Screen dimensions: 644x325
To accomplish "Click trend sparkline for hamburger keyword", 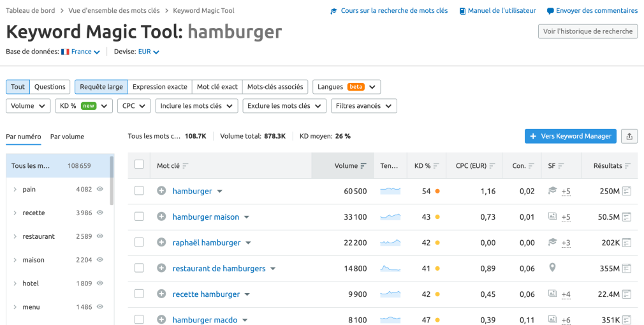I will click(x=390, y=191).
